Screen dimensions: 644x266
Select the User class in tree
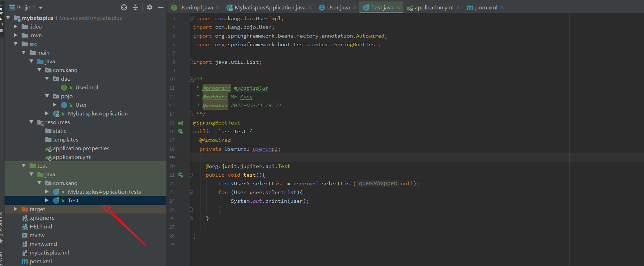tap(81, 105)
